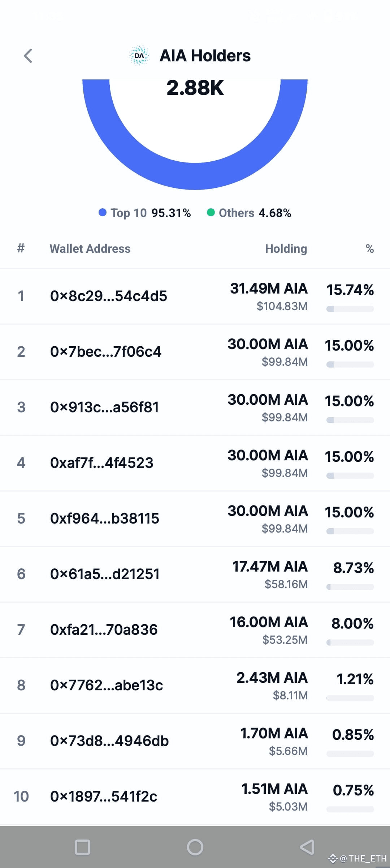Tap the back arrow in header
Image resolution: width=390 pixels, height=868 pixels.
(x=28, y=56)
